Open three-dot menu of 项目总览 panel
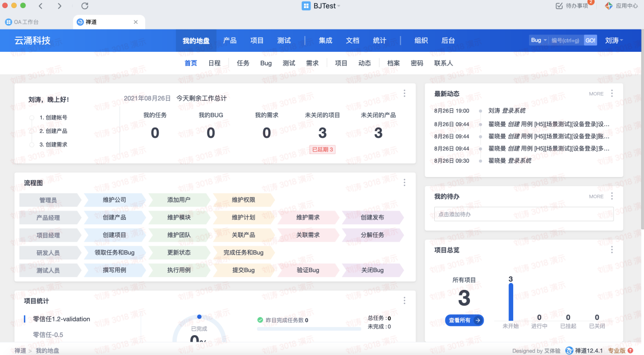644x355 pixels. tap(611, 250)
